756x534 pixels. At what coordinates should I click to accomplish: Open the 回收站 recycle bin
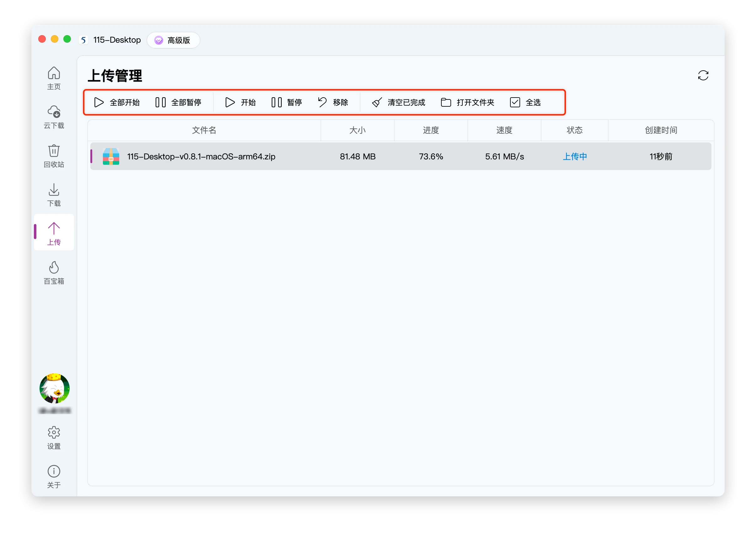point(54,156)
